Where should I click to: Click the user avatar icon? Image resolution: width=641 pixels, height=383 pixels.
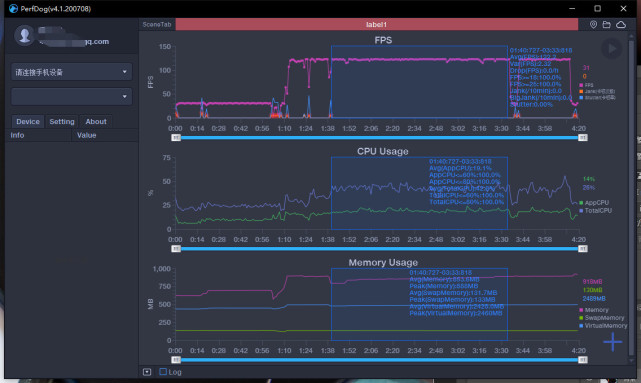(x=24, y=35)
